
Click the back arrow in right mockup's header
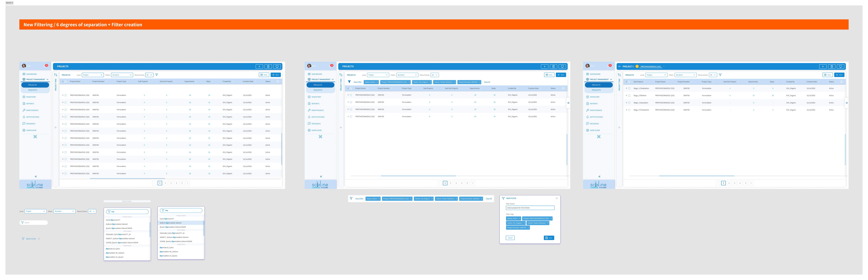tap(620, 66)
